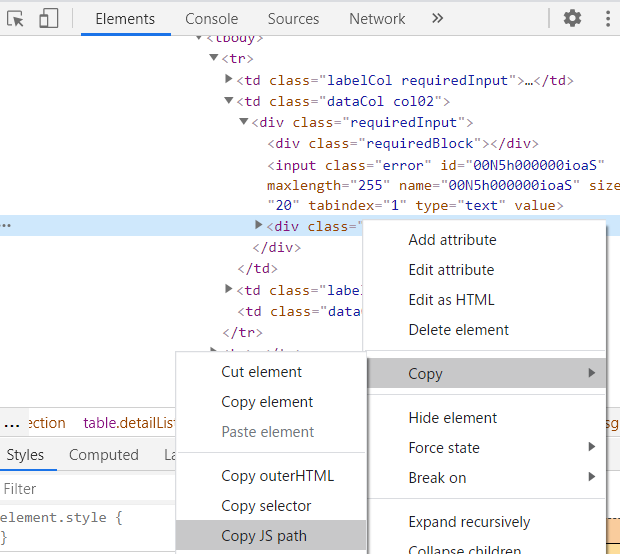620x554 pixels.
Task: Open the Force state submenu arrow
Action: pos(592,447)
